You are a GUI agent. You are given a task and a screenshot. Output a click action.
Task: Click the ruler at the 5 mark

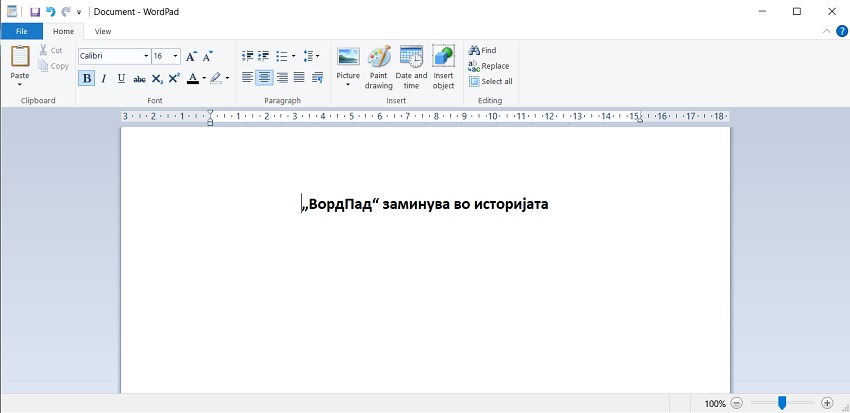tap(351, 116)
